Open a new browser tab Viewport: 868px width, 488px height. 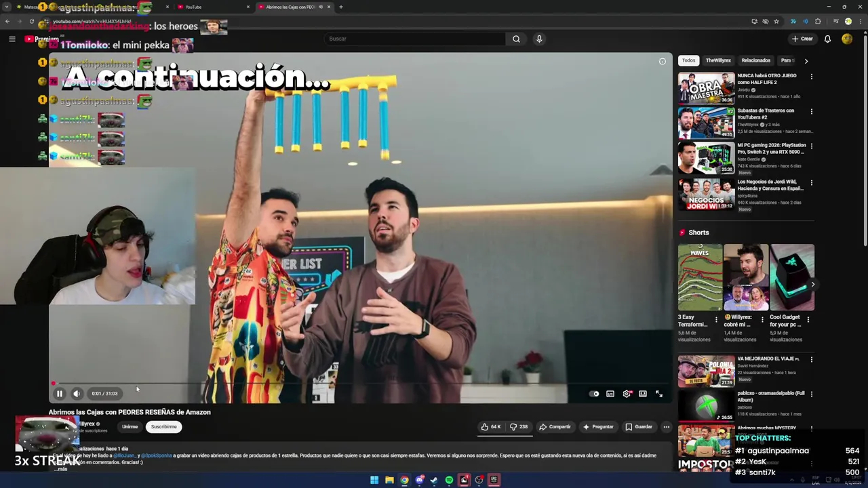pyautogui.click(x=340, y=7)
